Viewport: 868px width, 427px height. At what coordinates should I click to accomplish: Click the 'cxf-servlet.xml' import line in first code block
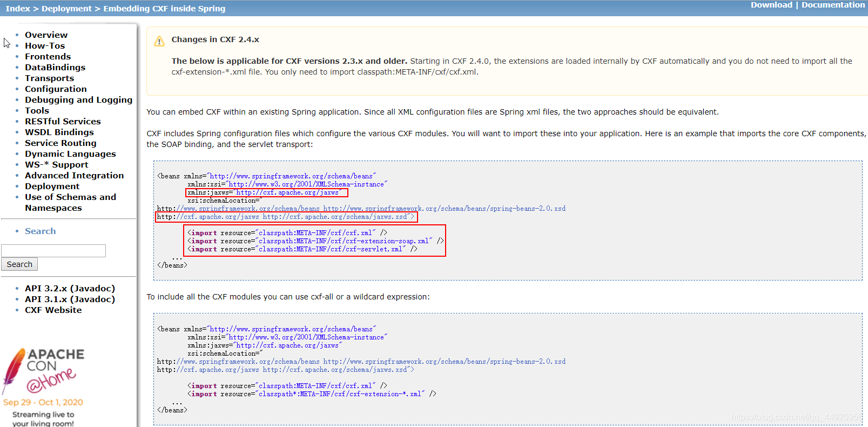pyautogui.click(x=302, y=249)
